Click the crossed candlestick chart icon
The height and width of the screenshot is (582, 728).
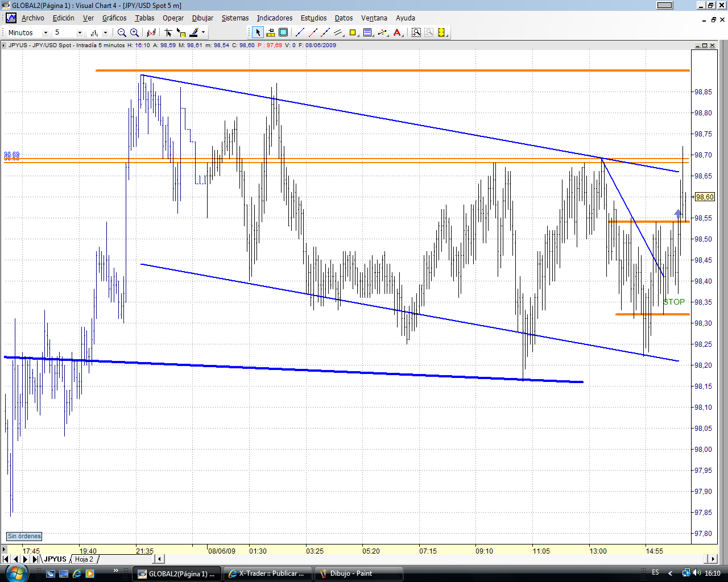point(151,33)
